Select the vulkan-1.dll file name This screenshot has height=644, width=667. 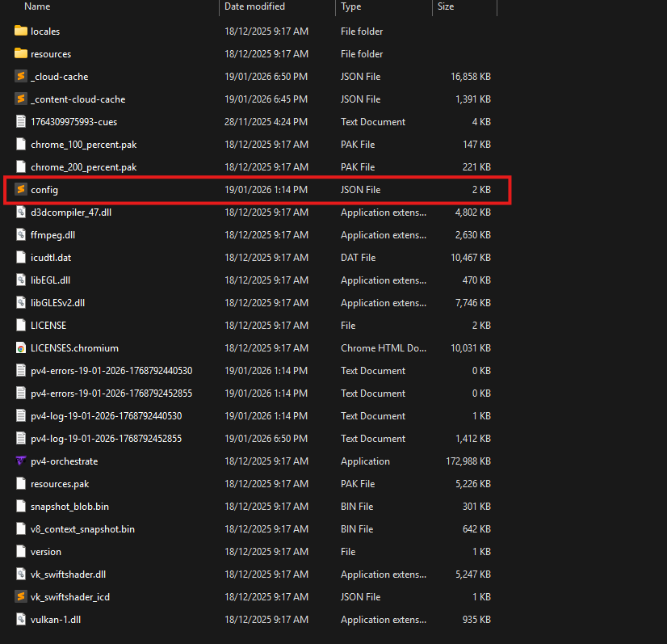[x=56, y=619]
